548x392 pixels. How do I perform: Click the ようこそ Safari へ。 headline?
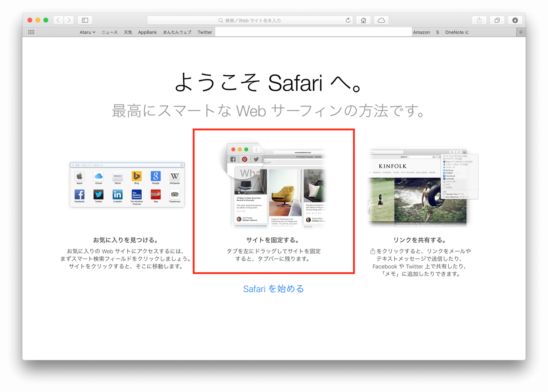[269, 82]
